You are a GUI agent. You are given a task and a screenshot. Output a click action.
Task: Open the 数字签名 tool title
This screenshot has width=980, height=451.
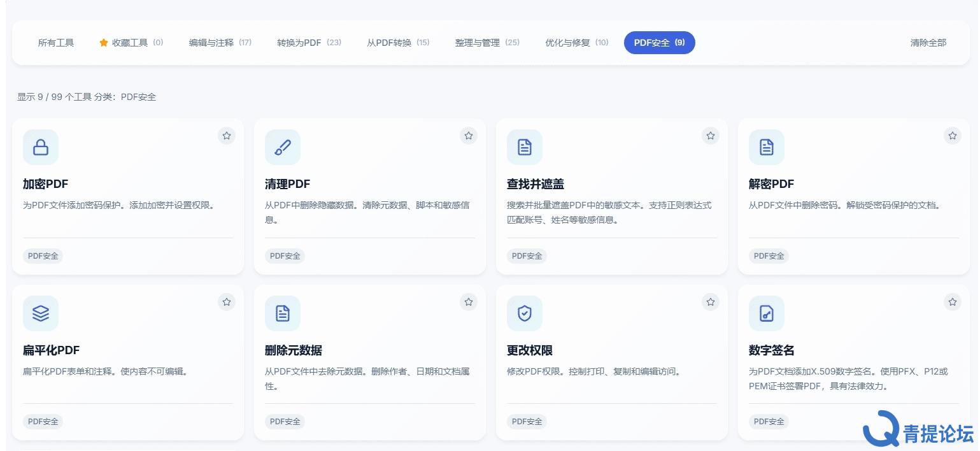[771, 350]
